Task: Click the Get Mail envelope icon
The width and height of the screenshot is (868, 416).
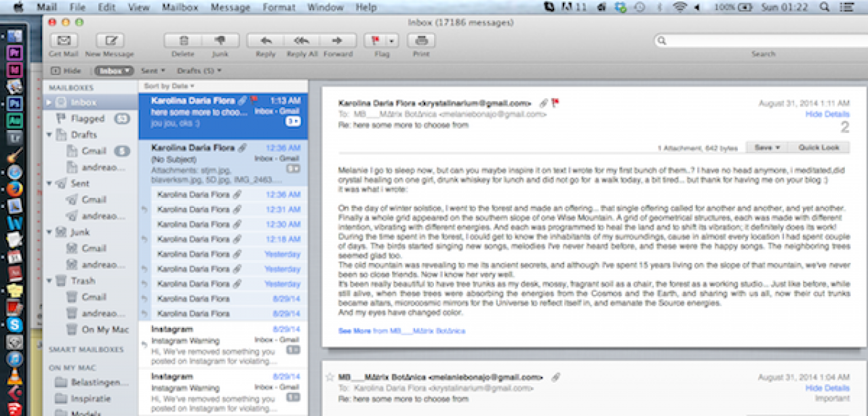Action: tap(64, 41)
